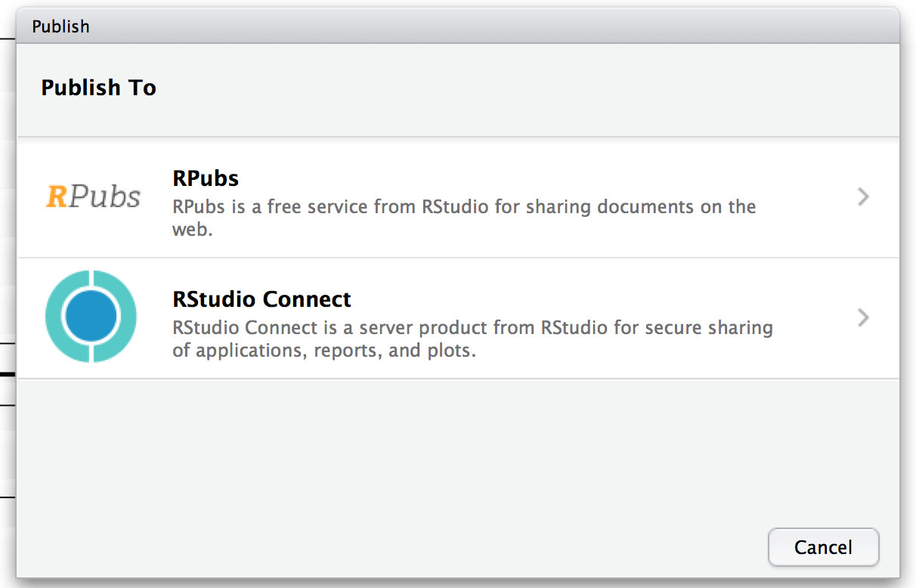Select the RPubs heading

206,178
